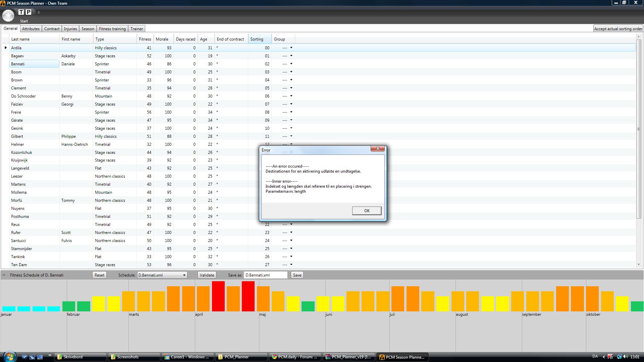644x362 pixels.
Task: Click the network connection tray icon
Action: pos(619,357)
